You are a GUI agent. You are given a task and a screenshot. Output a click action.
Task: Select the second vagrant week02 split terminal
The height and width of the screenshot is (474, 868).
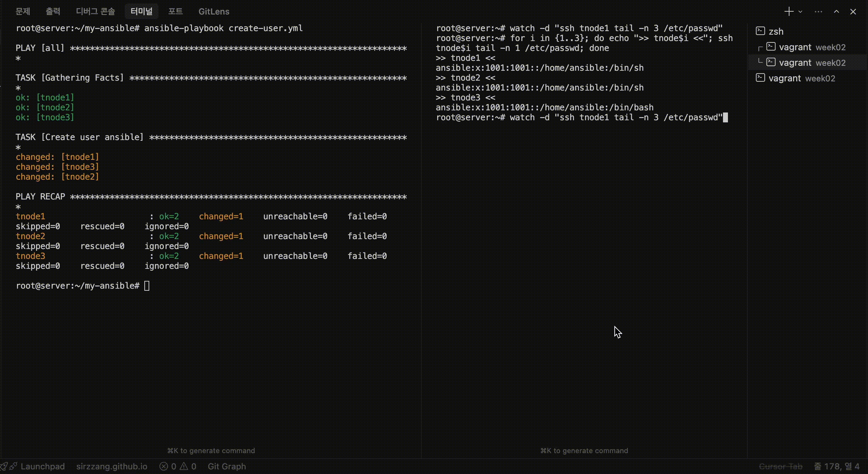point(806,62)
